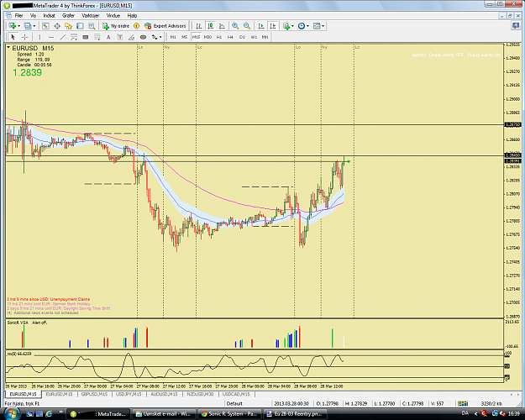The width and height of the screenshot is (525, 420).
Task: Select the Ellipse drawing tool
Action: tap(143, 37)
